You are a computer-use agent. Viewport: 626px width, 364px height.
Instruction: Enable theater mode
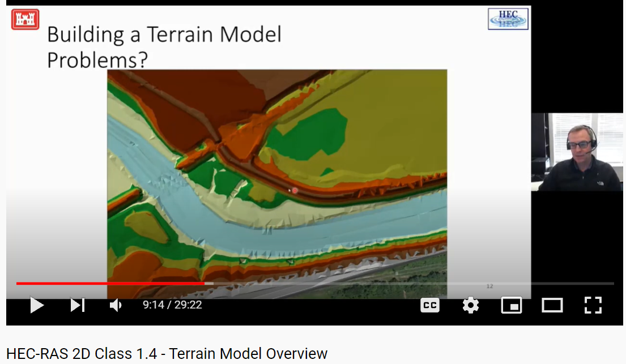pyautogui.click(x=552, y=305)
